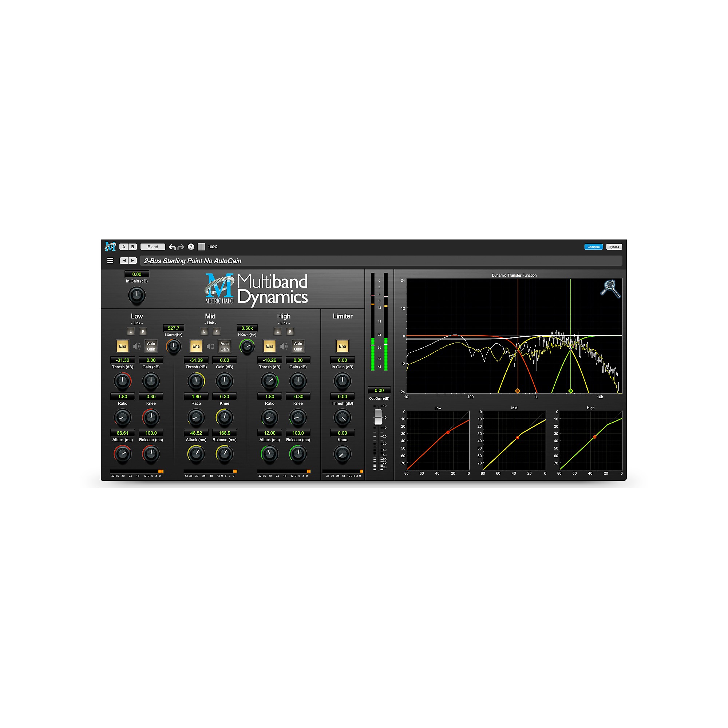Click the Low transfer curve threshold point
The image size is (728, 728).
pyautogui.click(x=448, y=432)
